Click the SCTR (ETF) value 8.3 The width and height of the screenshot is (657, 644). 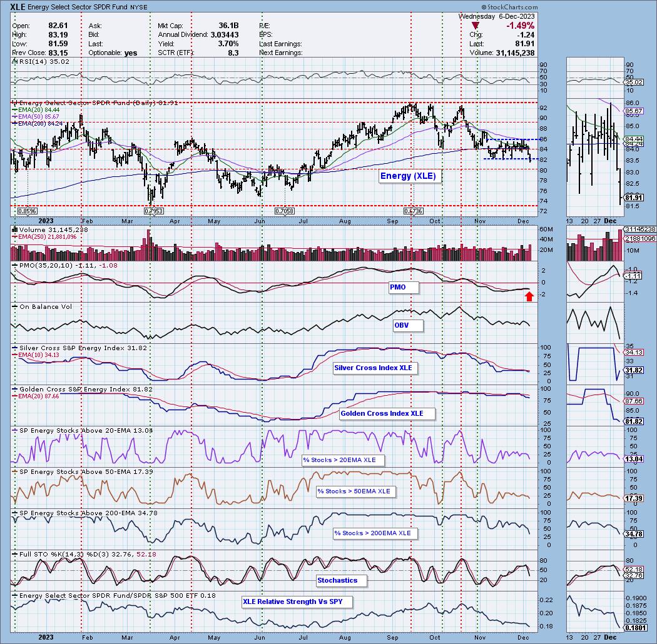pyautogui.click(x=233, y=53)
